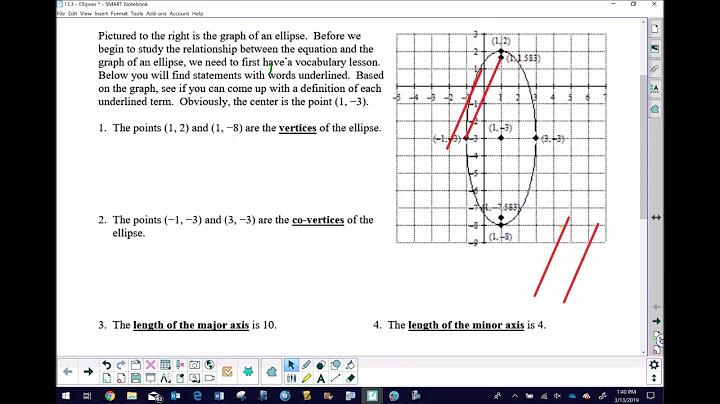The height and width of the screenshot is (404, 720).
Task: Go to previous page using back arrow
Action: (x=68, y=371)
